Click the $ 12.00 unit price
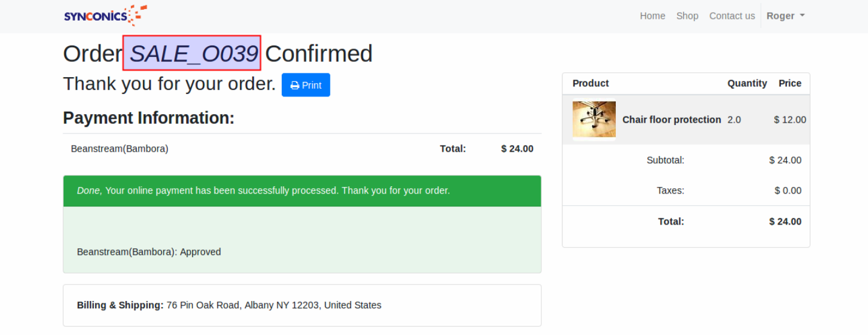Image resolution: width=868 pixels, height=335 pixels. tap(790, 120)
